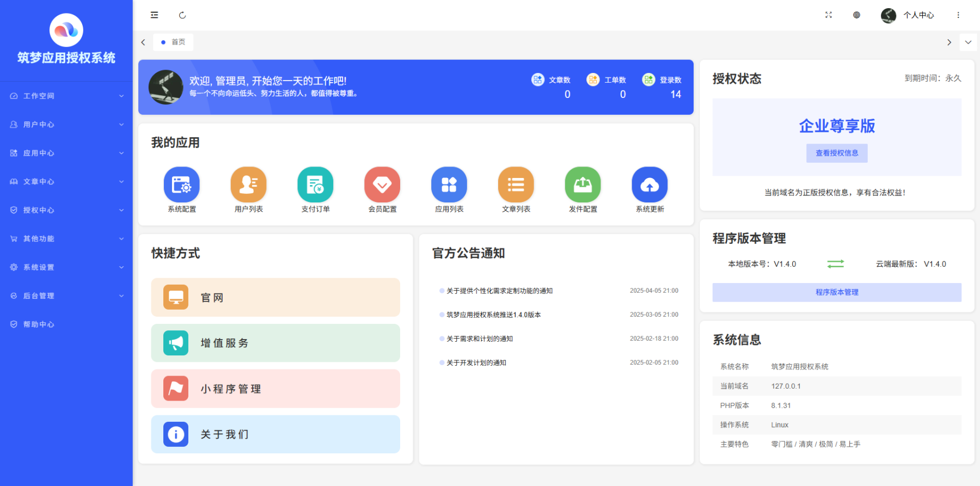Open the 官网 shortcut card
The image size is (980, 486).
[275, 298]
